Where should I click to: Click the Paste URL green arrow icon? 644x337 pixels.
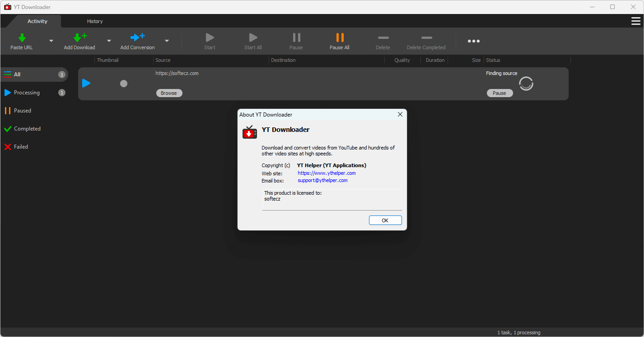22,38
